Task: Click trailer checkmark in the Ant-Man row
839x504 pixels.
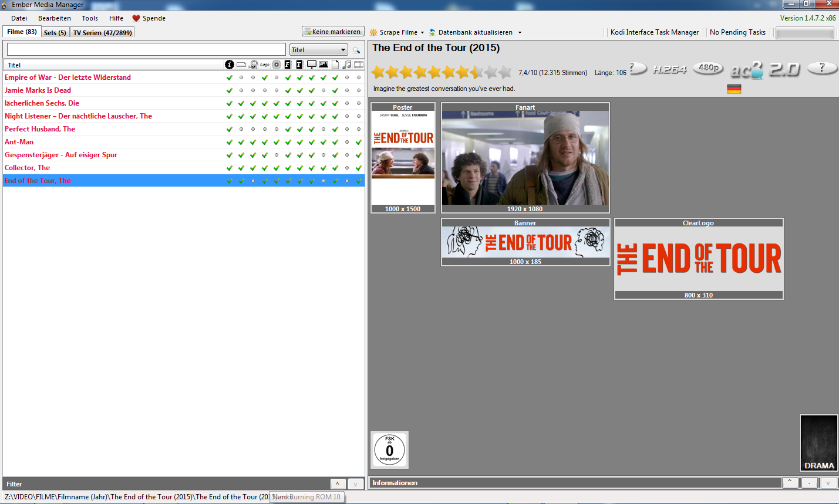Action: point(359,142)
